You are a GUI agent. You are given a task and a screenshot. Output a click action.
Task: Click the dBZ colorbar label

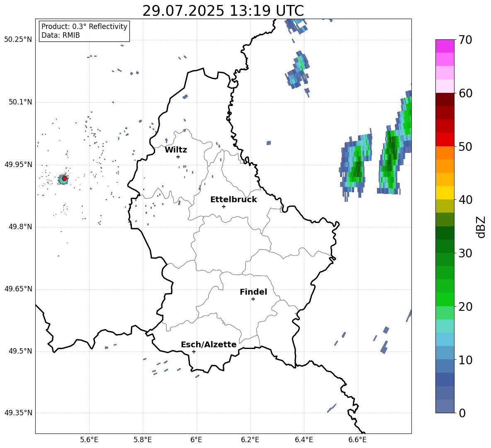[x=481, y=227]
